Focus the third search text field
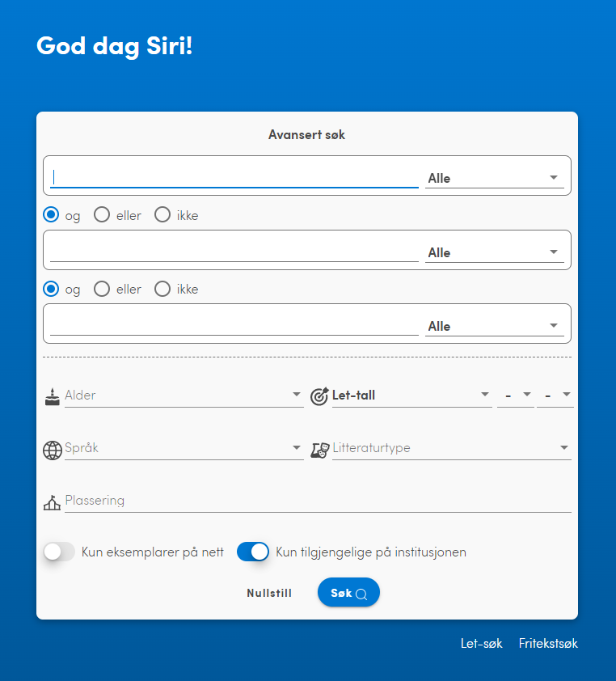 pos(234,326)
